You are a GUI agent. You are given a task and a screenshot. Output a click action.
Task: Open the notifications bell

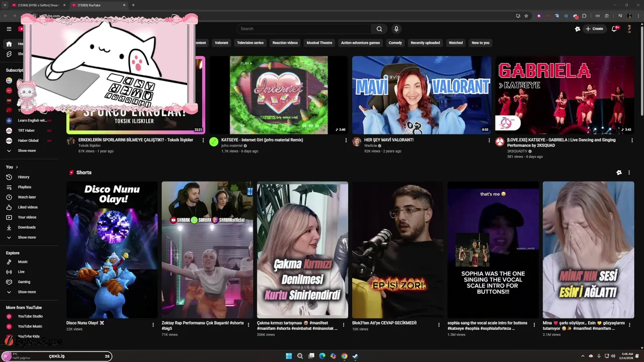pyautogui.click(x=614, y=29)
